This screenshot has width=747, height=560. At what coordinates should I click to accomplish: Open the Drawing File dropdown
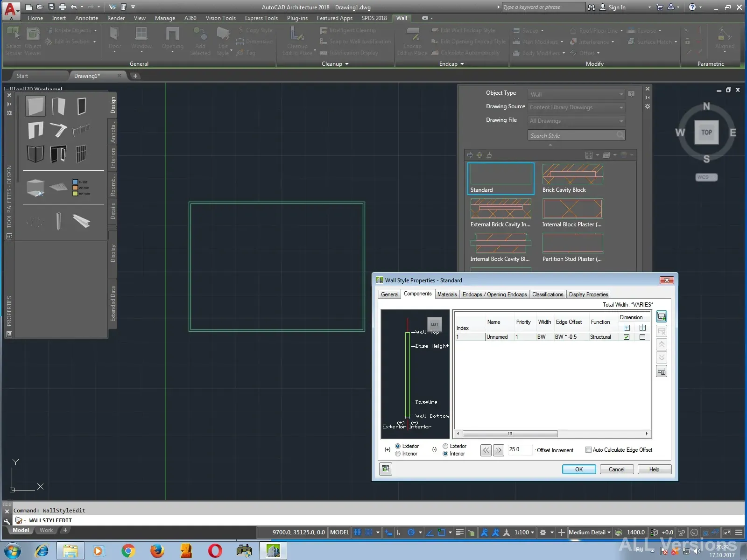pos(577,121)
